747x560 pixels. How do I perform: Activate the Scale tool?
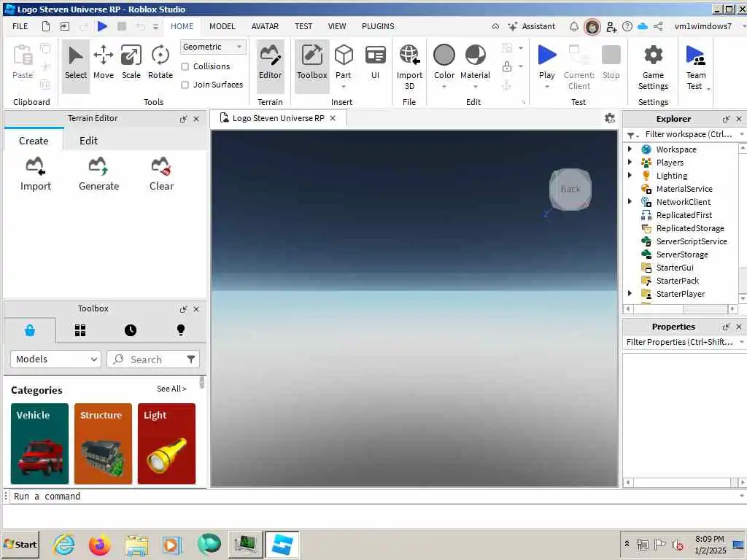[x=131, y=63]
